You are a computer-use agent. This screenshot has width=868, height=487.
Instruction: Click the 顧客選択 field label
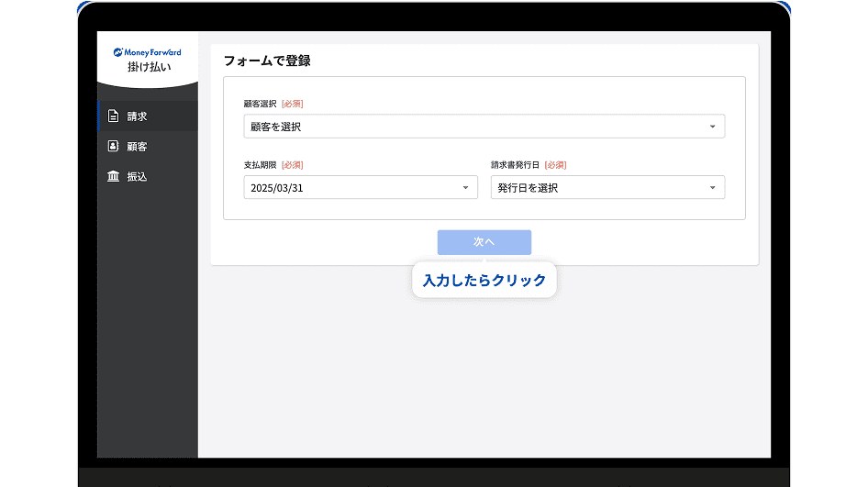point(260,104)
